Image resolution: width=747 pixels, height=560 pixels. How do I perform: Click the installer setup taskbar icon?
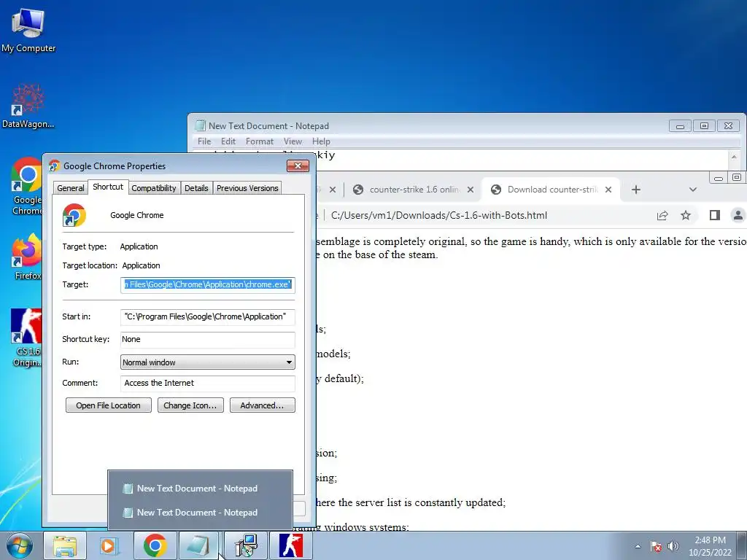[246, 545]
